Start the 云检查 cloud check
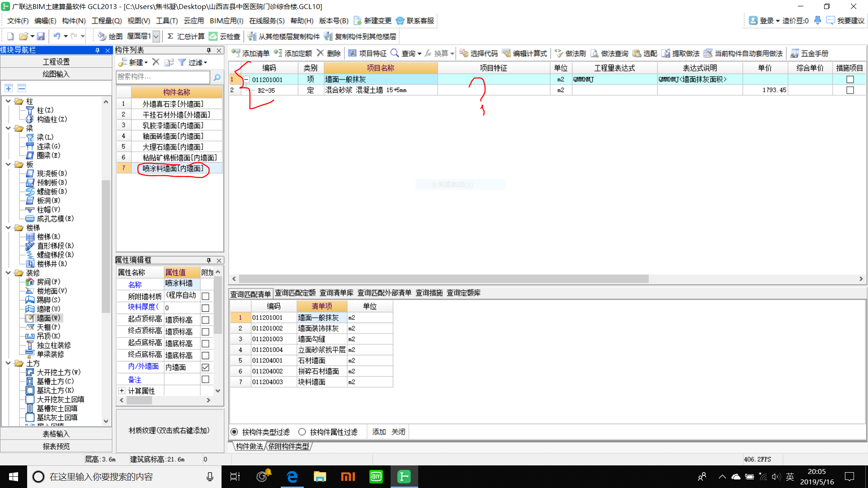 point(225,36)
